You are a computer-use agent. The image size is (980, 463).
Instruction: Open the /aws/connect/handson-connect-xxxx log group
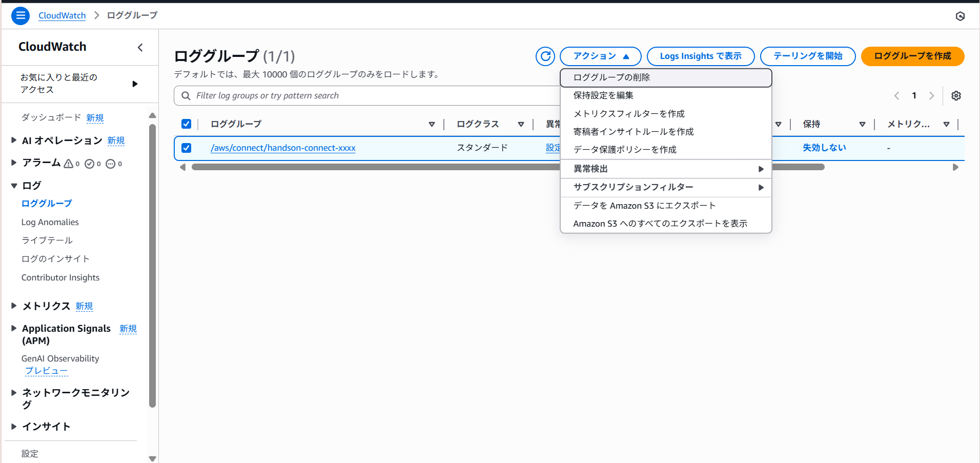click(282, 148)
